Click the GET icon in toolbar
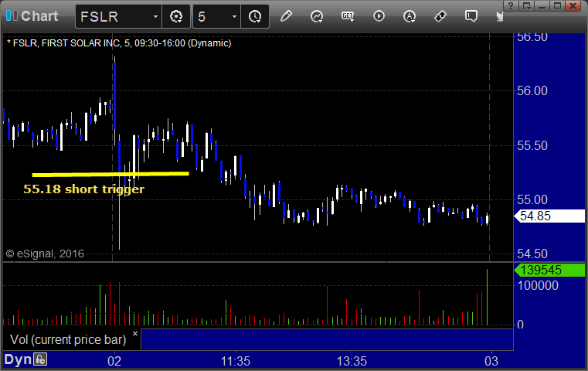The height and width of the screenshot is (371, 588). (348, 16)
